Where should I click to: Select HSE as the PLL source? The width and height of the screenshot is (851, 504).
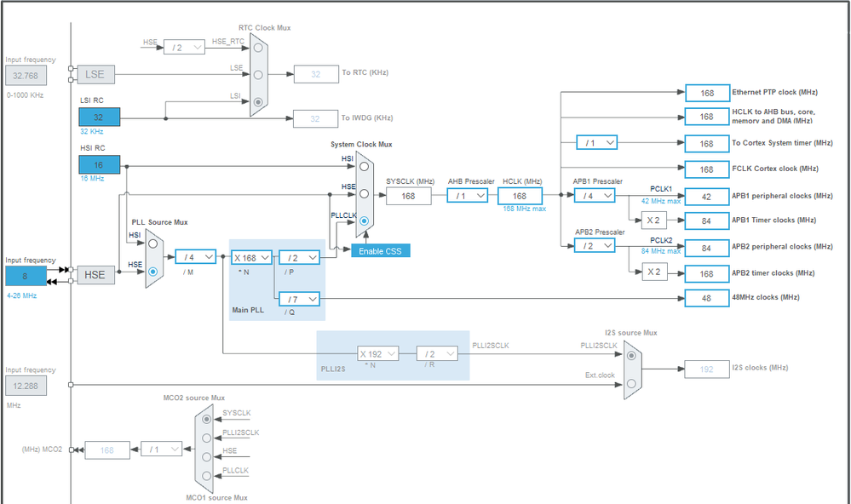click(x=151, y=272)
